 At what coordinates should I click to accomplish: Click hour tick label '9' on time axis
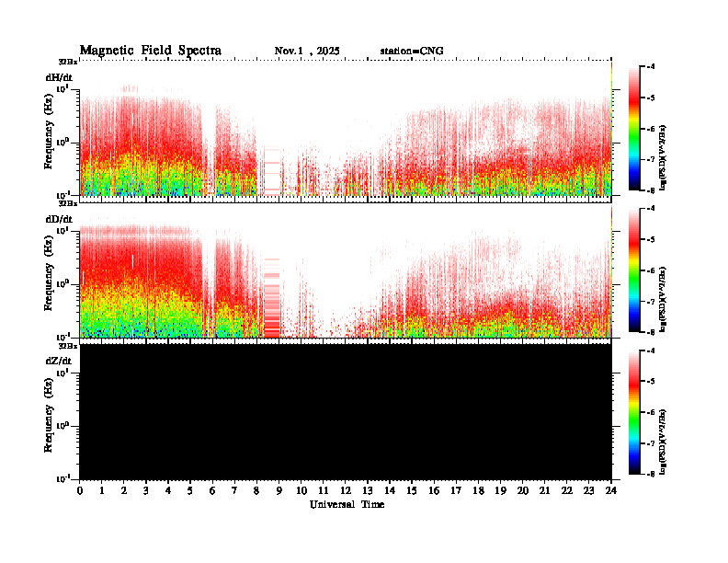pyautogui.click(x=279, y=490)
